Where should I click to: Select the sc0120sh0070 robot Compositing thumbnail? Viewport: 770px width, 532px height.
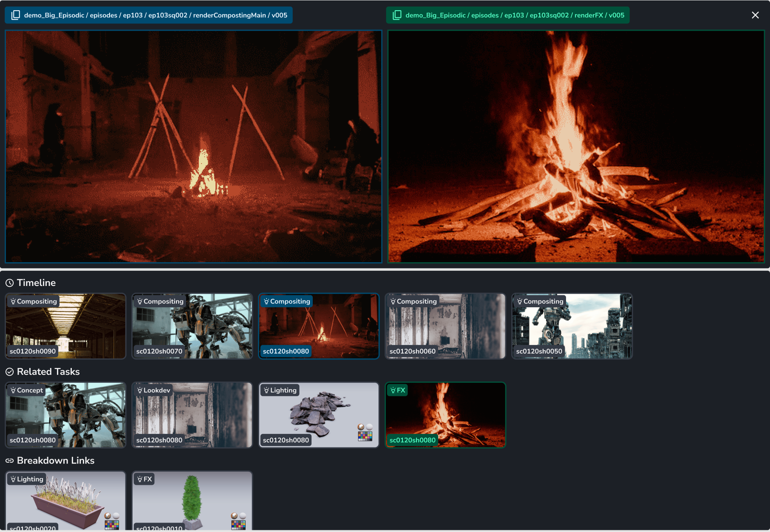[x=192, y=326]
